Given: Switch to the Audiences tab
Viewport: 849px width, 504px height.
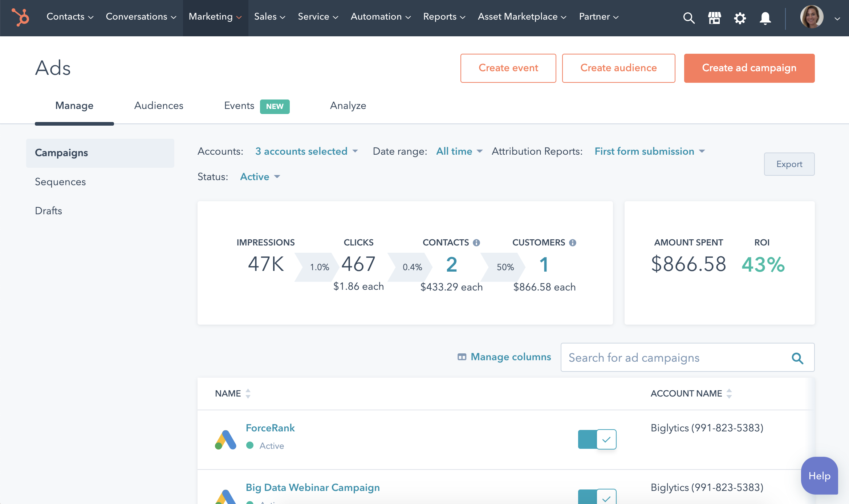Looking at the screenshot, I should pos(158,106).
